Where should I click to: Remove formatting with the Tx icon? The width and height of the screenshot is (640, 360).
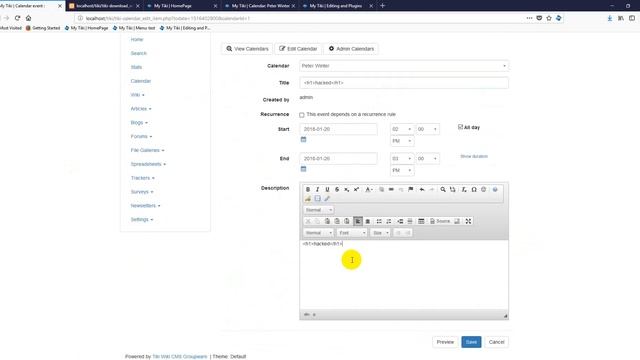click(464, 189)
